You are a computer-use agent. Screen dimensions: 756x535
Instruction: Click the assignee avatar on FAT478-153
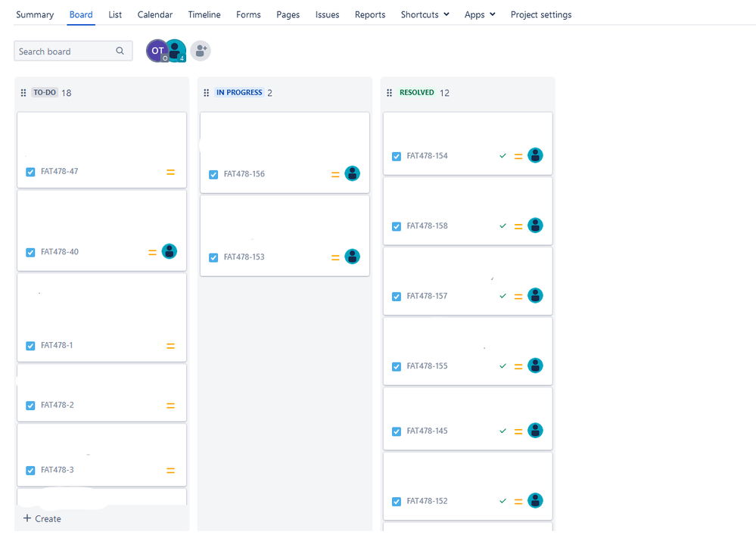pyautogui.click(x=353, y=257)
